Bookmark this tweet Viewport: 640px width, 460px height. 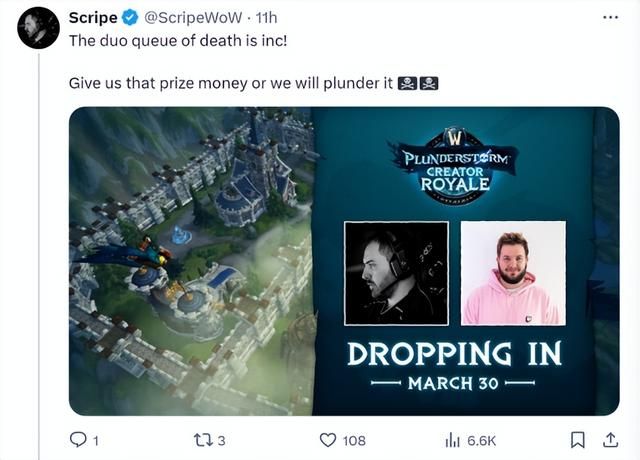(x=578, y=440)
